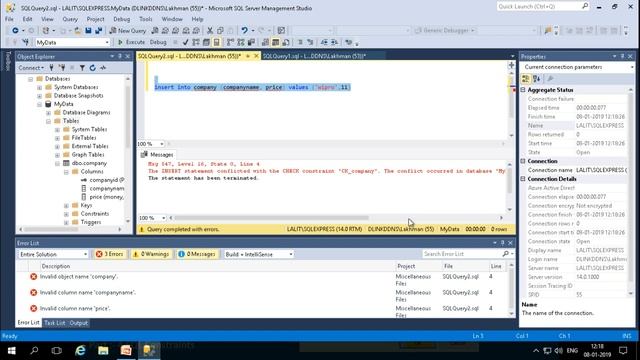Image resolution: width=640 pixels, height=360 pixels.
Task: Click the Open File folder icon
Action: pyautogui.click(x=77, y=31)
